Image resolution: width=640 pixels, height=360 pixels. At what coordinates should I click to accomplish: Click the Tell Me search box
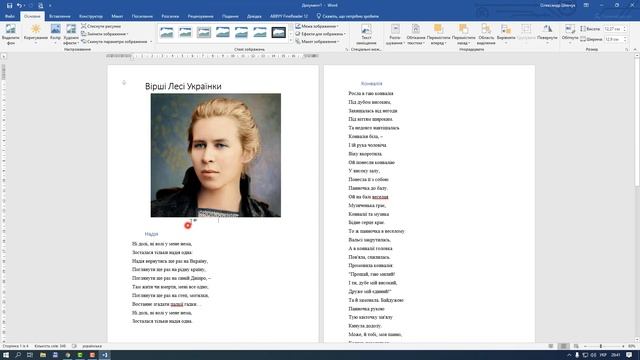(348, 16)
